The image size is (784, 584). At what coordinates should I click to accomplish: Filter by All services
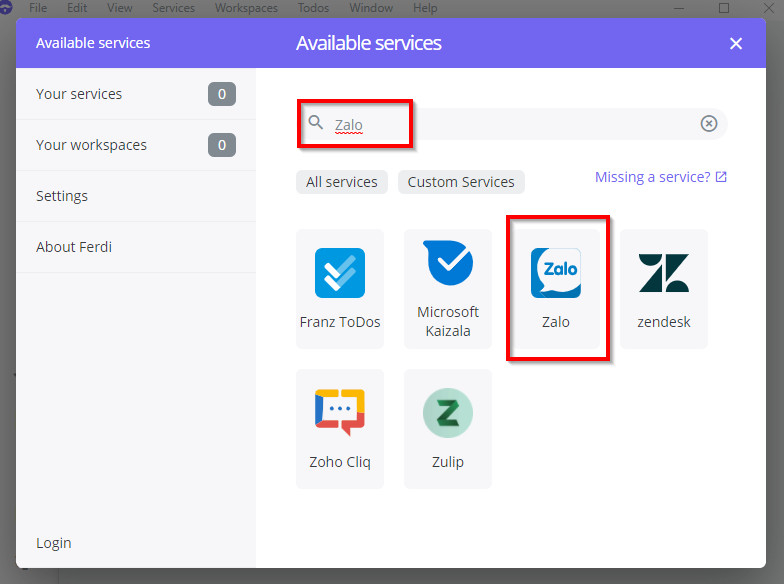tap(342, 182)
